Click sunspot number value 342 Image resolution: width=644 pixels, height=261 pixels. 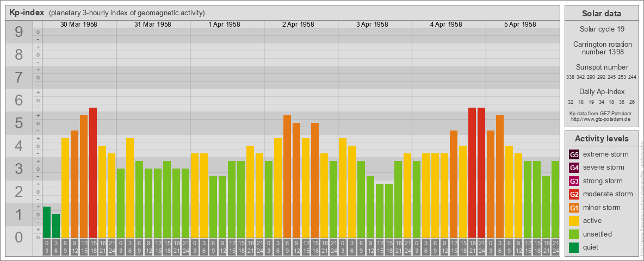pos(581,77)
